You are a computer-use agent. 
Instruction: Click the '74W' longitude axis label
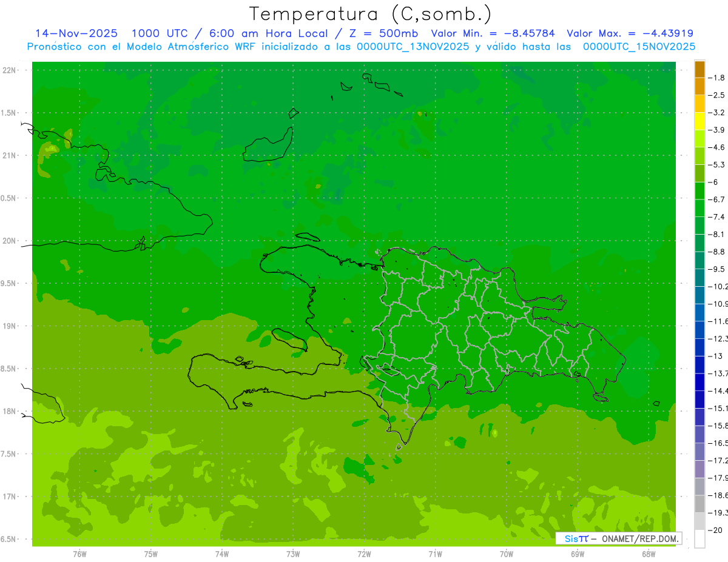pyautogui.click(x=222, y=554)
